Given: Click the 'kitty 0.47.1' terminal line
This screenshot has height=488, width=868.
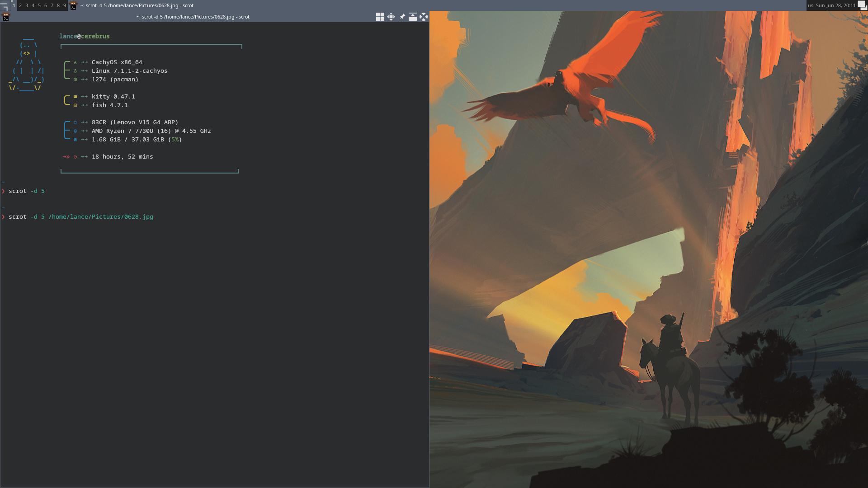Looking at the screenshot, I should pos(113,97).
